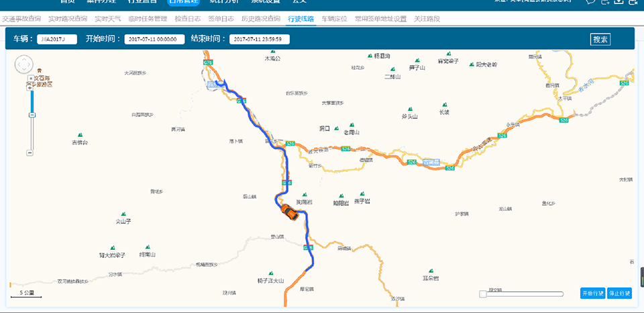Click the 朝阳岩 mountain marker icon
The height and width of the screenshot is (313, 644).
[341, 195]
